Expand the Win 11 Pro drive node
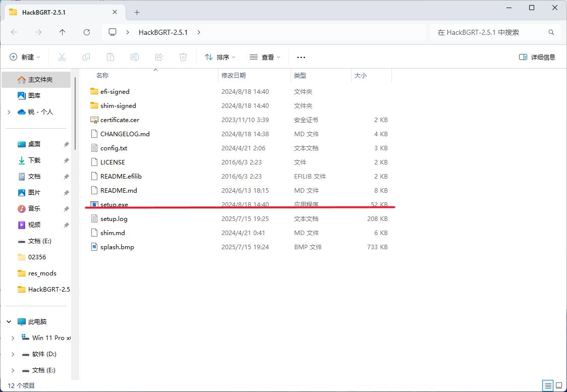 pos(13,338)
